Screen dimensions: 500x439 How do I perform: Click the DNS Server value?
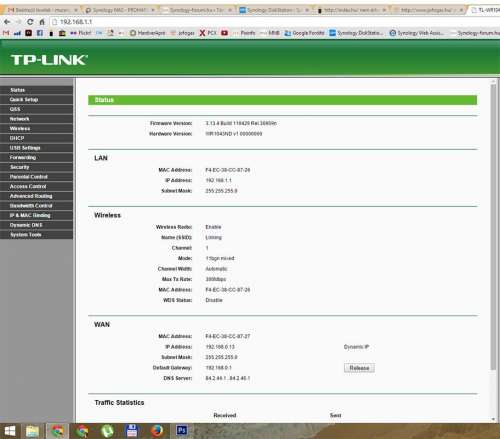(x=228, y=378)
